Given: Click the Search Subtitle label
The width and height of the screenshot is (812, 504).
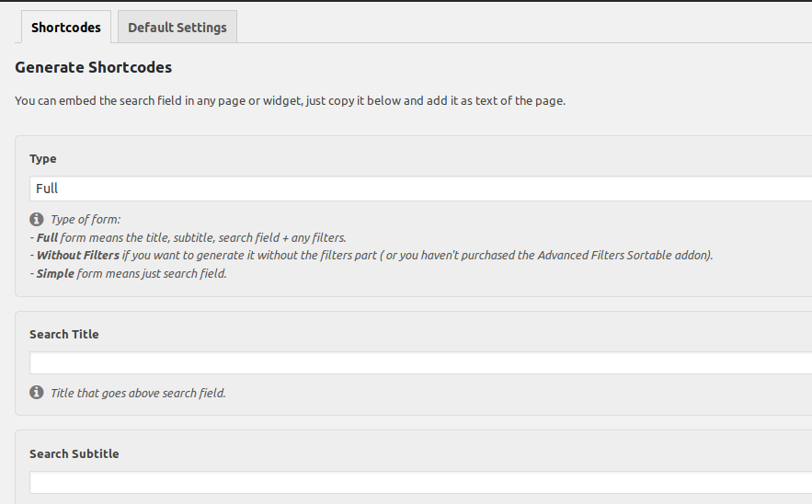Looking at the screenshot, I should click(x=74, y=453).
